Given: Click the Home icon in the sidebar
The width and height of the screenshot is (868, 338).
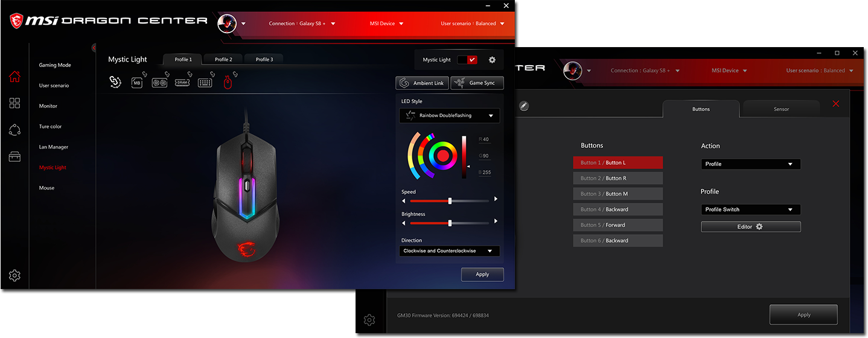Looking at the screenshot, I should (14, 77).
